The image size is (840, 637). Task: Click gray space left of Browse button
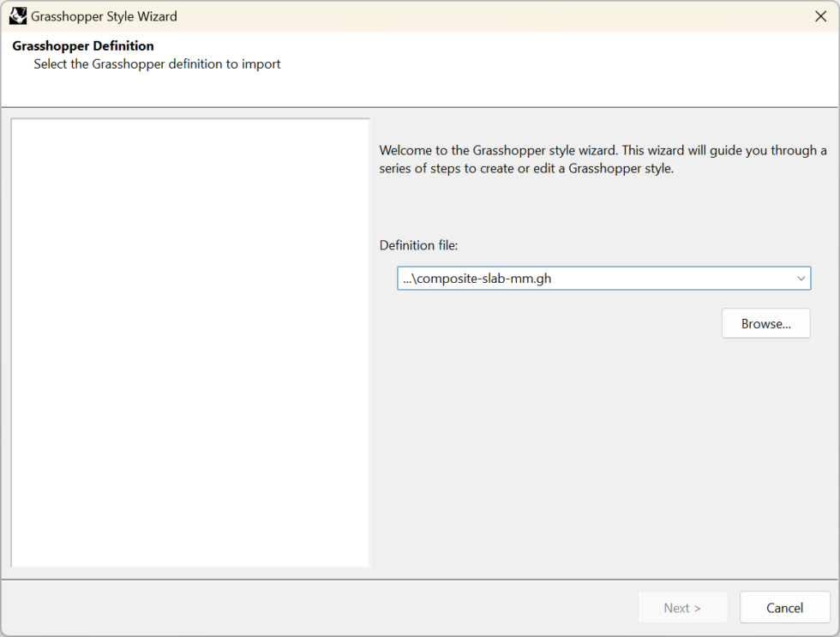coord(549,324)
